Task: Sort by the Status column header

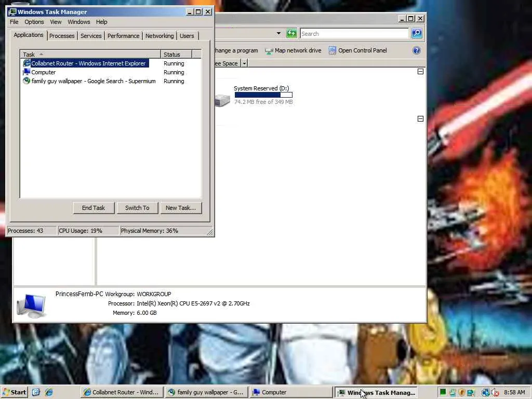Action: coord(177,54)
